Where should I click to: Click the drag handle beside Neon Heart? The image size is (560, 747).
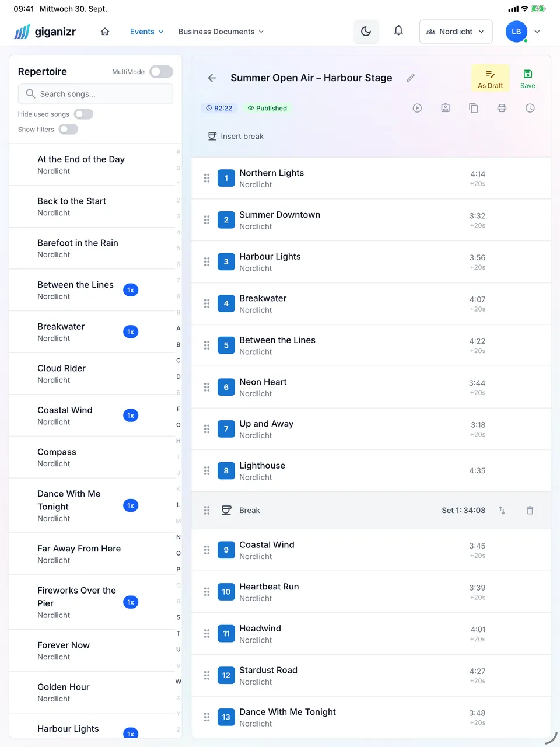point(206,387)
